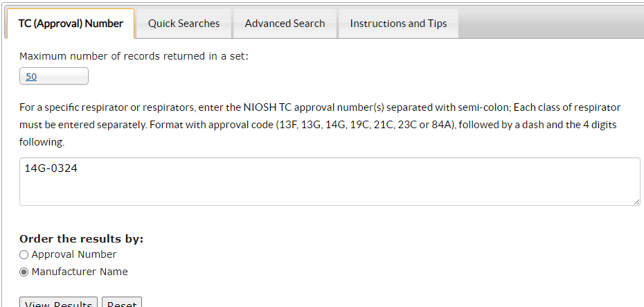Click blank tab strip right of Instructions and Tips

coord(551,24)
